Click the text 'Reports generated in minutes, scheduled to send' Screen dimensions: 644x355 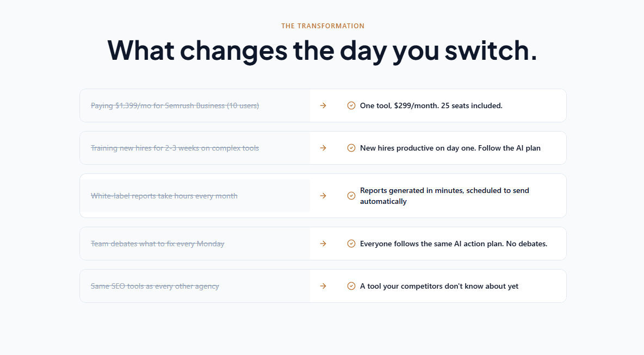point(444,190)
